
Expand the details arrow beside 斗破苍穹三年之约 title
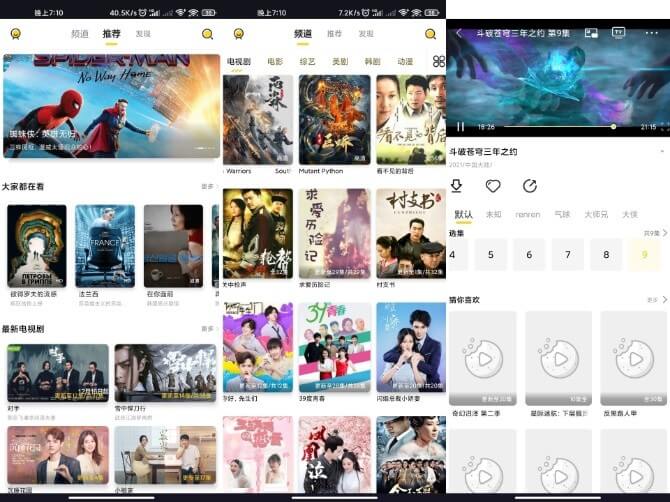pyautogui.click(x=661, y=151)
